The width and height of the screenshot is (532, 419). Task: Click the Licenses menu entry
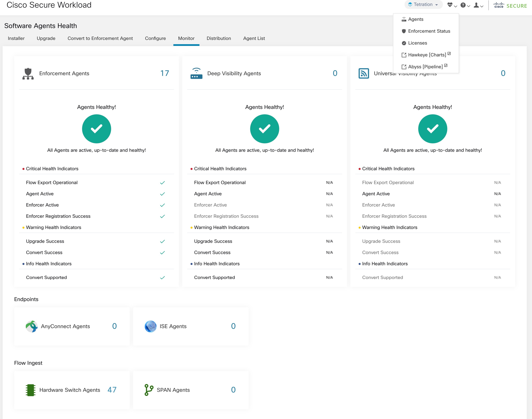417,43
